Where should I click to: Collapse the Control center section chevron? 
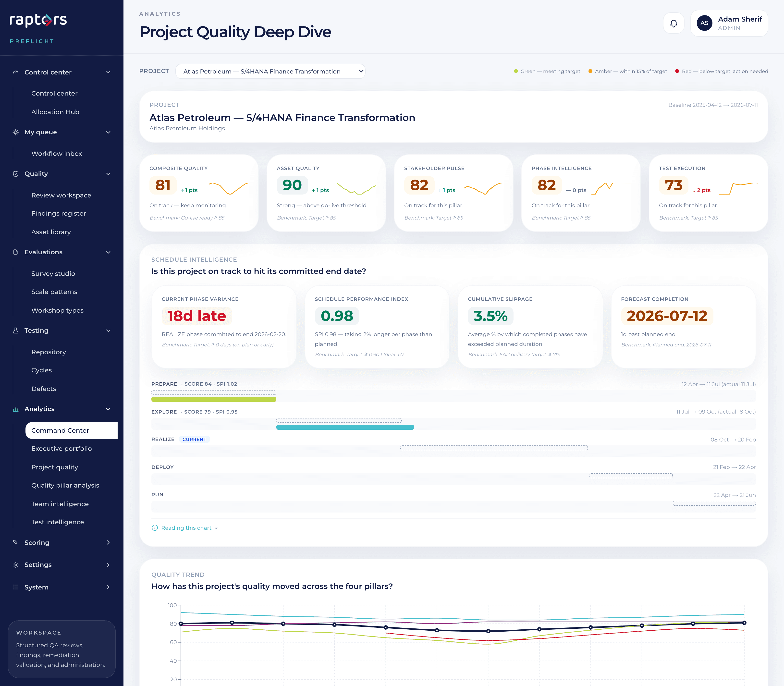pyautogui.click(x=108, y=72)
